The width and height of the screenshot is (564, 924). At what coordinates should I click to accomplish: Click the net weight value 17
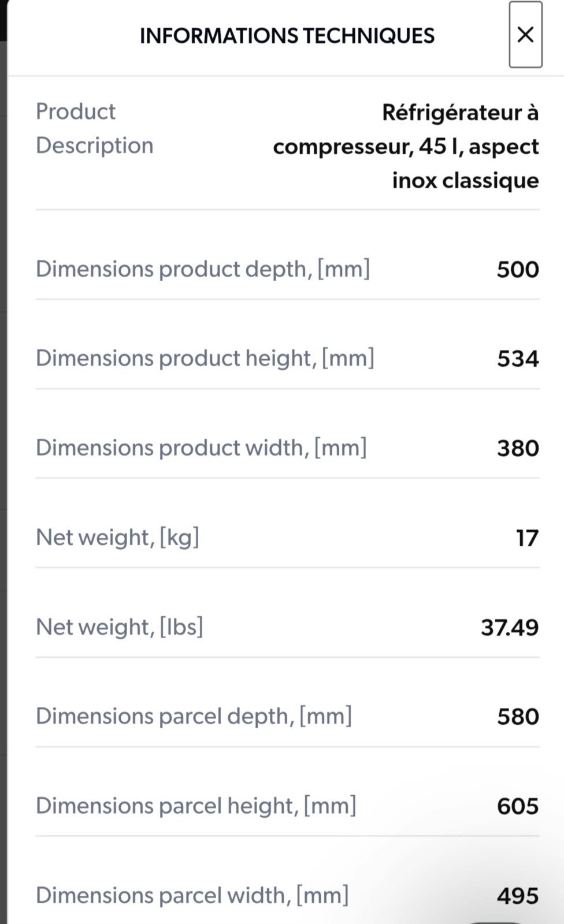coord(527,538)
